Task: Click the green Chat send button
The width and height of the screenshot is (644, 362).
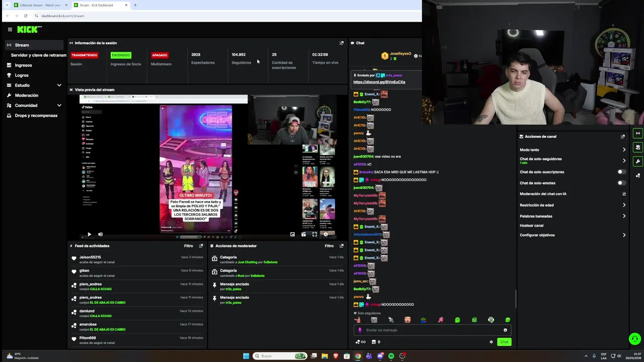Action: point(504,342)
